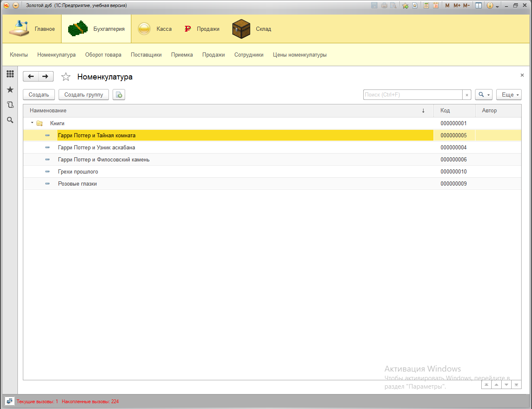Open search magnifier in left sidebar
This screenshot has width=532, height=409.
click(x=10, y=120)
